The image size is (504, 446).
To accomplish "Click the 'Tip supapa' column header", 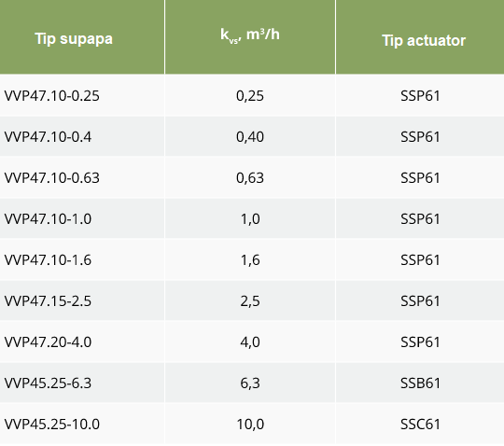I will pos(74,39).
